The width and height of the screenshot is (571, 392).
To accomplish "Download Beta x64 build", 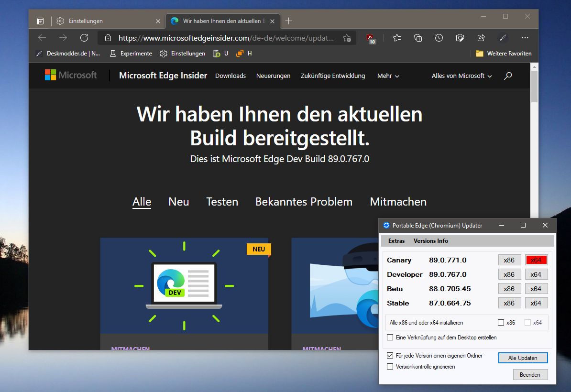I will tap(536, 289).
